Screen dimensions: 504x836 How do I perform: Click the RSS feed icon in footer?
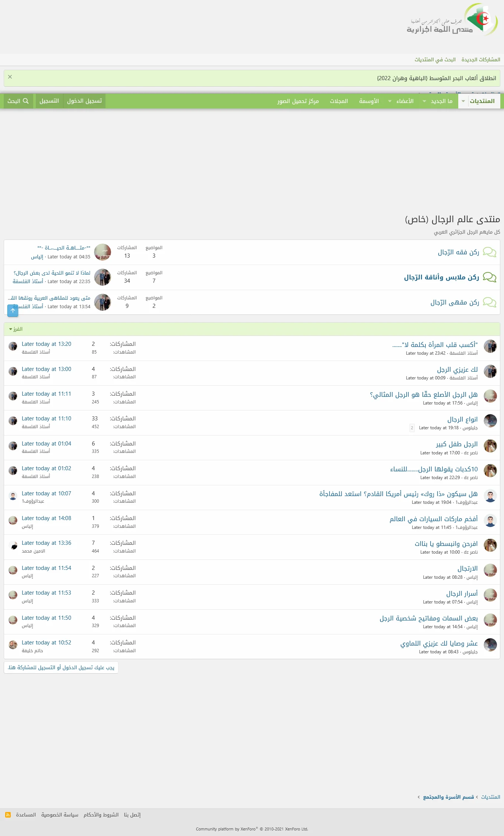(8, 815)
